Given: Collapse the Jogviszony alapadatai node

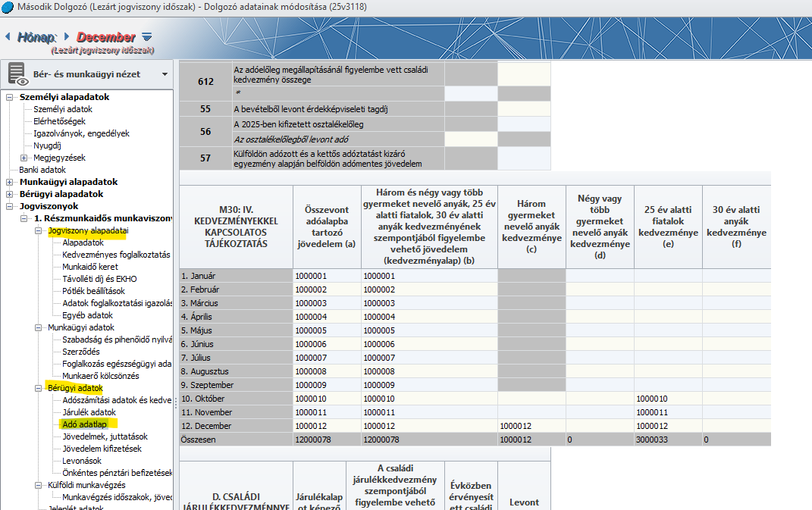Looking at the screenshot, I should point(39,230).
